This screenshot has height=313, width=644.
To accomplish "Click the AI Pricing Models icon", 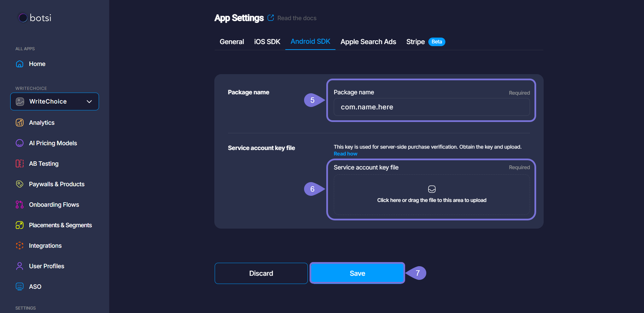I will [20, 143].
